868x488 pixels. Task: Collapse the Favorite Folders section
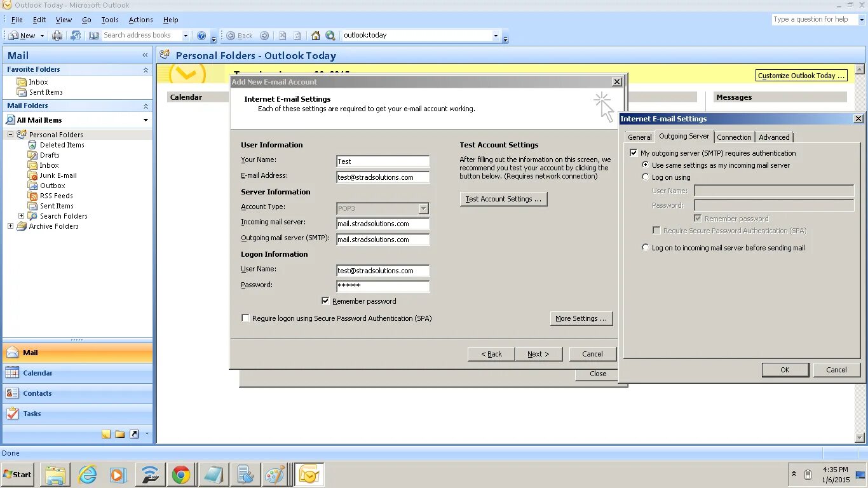pos(146,70)
